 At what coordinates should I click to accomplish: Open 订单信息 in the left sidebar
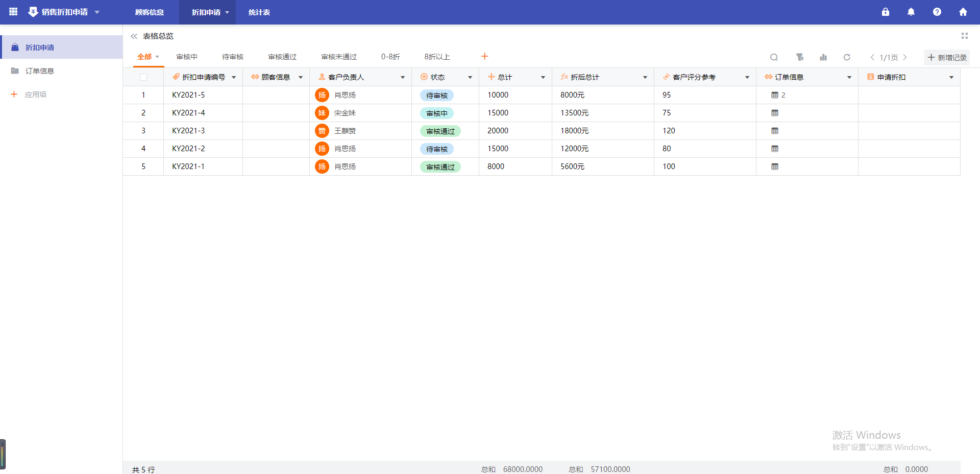(x=40, y=71)
